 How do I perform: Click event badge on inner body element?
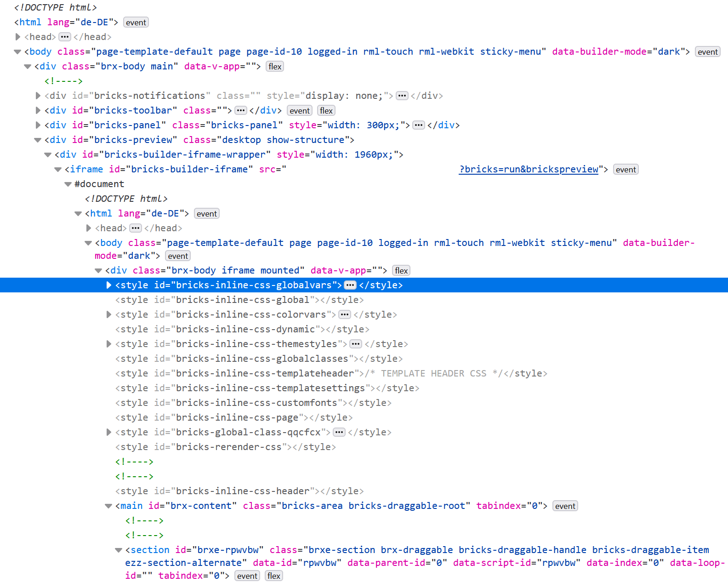178,256
